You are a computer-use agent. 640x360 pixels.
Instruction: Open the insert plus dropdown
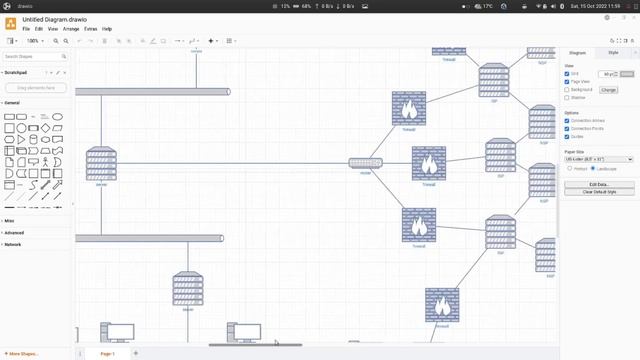213,41
